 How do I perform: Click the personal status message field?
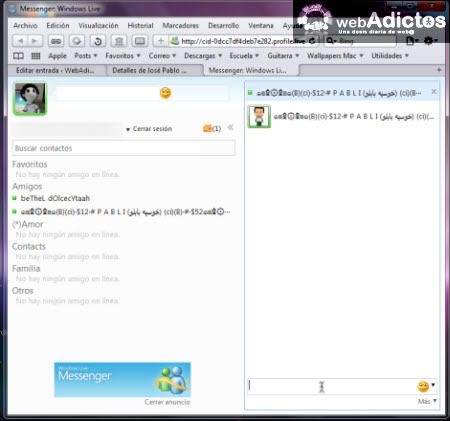[142, 93]
